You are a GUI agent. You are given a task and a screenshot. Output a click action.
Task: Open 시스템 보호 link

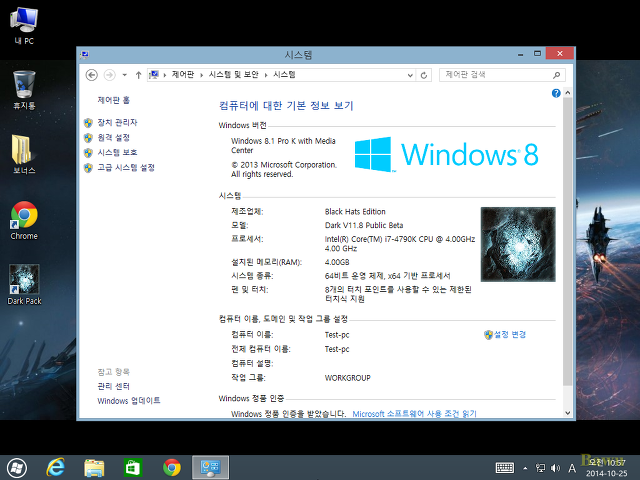click(118, 153)
